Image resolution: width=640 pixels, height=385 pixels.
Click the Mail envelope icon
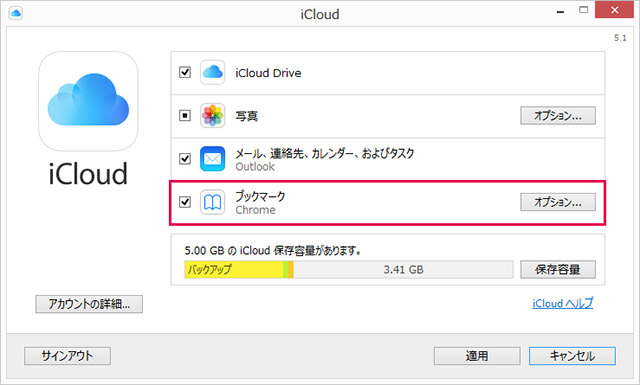pos(212,158)
